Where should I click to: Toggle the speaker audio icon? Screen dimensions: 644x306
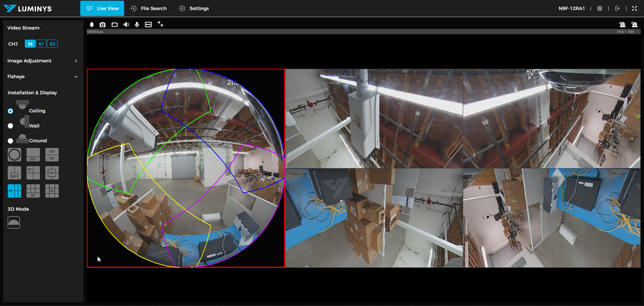point(126,24)
